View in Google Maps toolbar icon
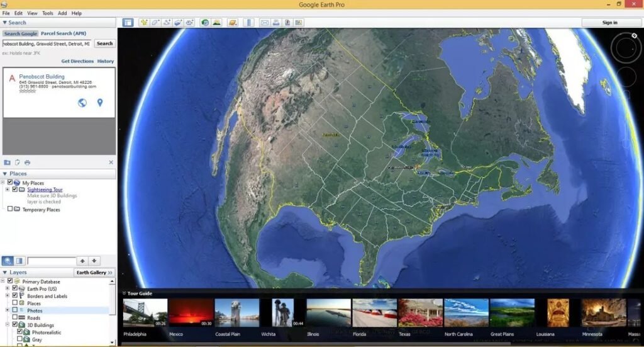 (x=299, y=23)
